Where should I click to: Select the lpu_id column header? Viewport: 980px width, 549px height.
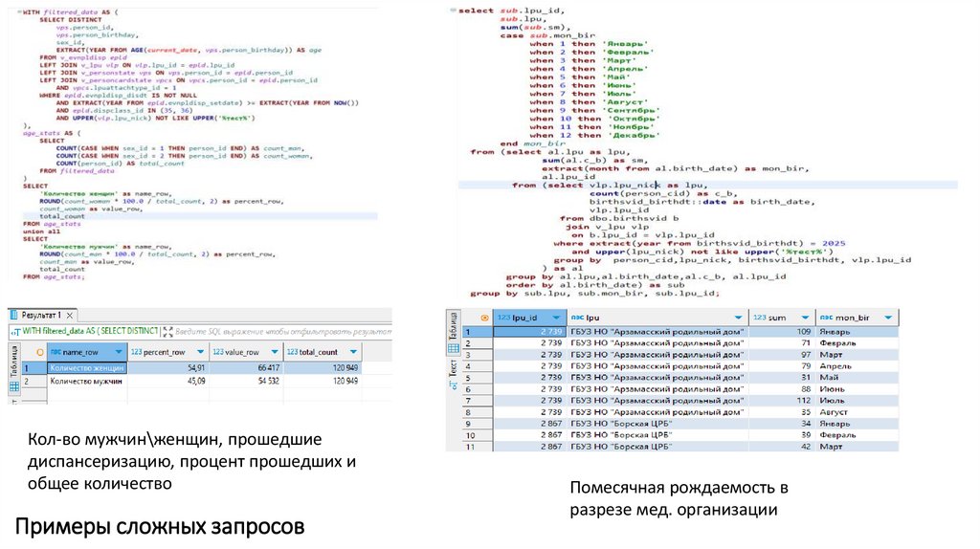coord(529,318)
